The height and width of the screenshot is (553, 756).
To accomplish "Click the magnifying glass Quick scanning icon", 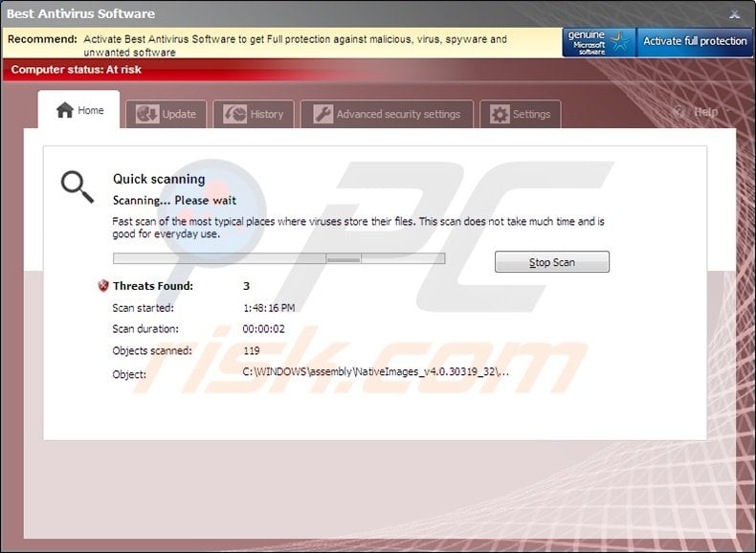I will [x=78, y=187].
